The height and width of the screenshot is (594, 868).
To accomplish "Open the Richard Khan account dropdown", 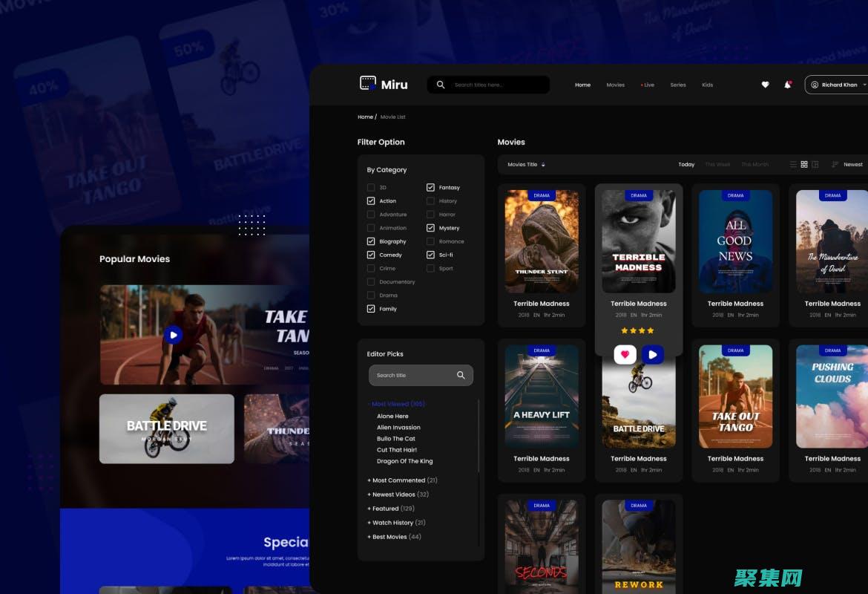I will click(x=838, y=85).
